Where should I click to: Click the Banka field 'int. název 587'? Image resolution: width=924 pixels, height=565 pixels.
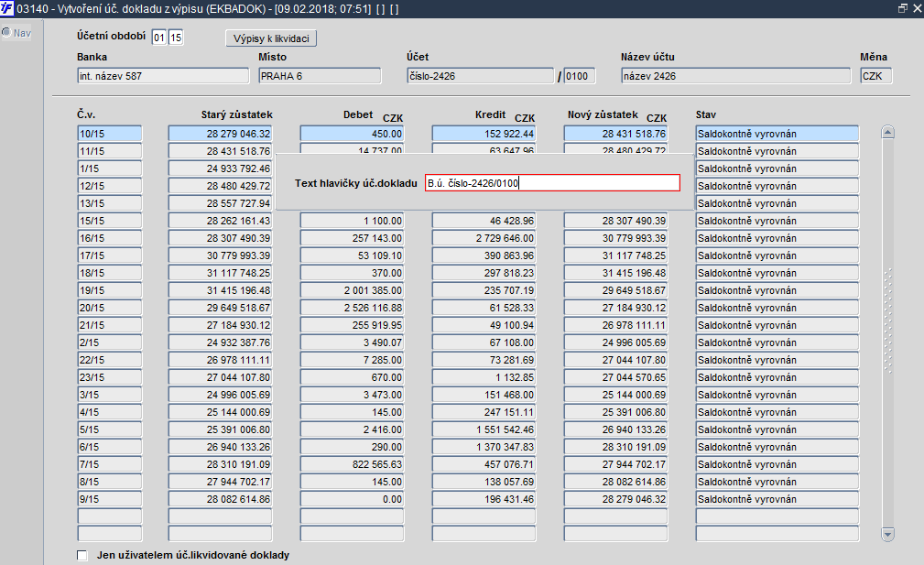tap(163, 76)
